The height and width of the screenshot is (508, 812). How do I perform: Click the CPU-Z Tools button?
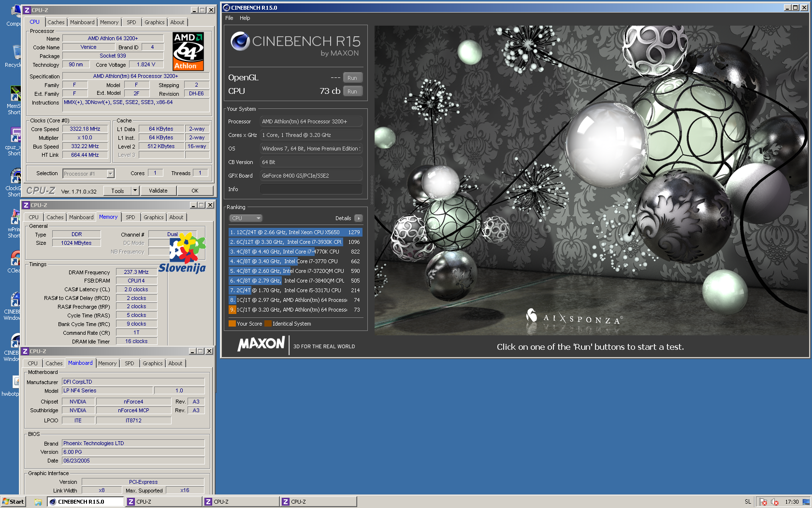point(117,191)
